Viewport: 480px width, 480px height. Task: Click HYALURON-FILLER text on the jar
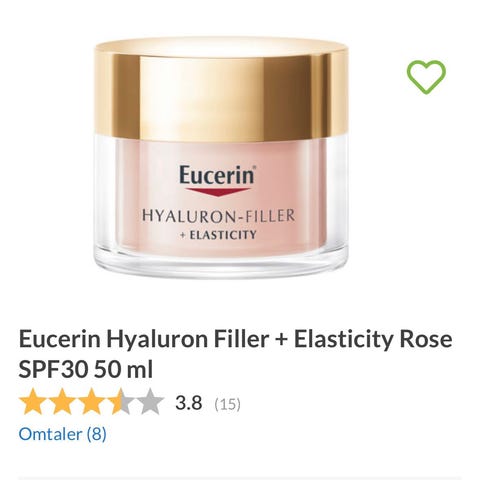click(x=219, y=216)
